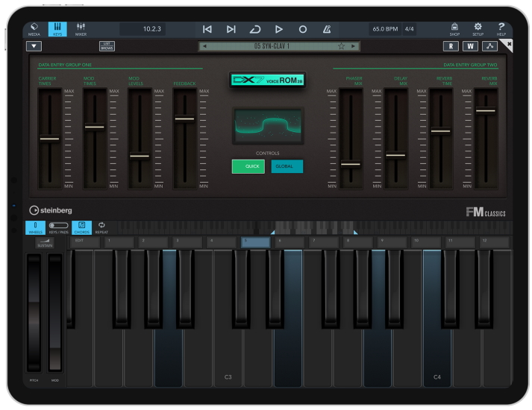
Task: Click the Feedback slider handle
Action: pyautogui.click(x=184, y=119)
